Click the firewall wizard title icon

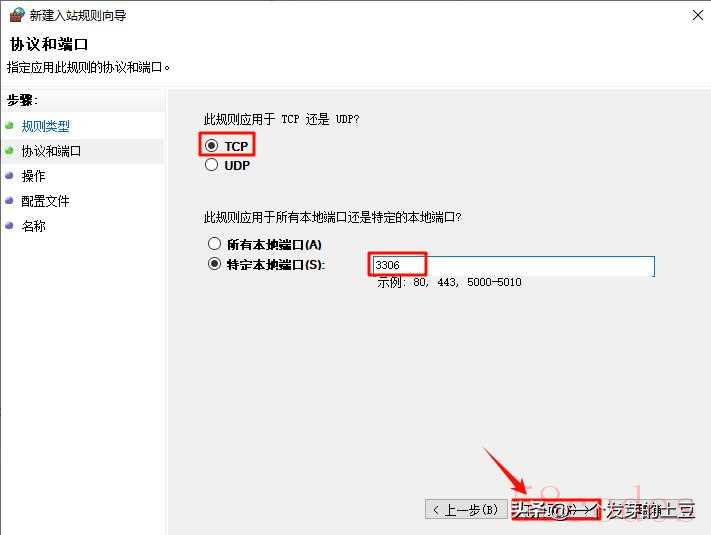pos(17,15)
